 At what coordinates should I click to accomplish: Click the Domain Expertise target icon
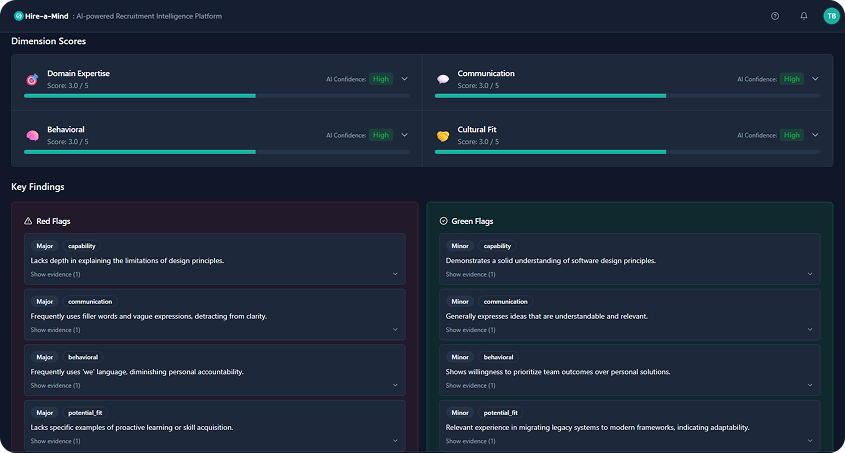coord(32,80)
